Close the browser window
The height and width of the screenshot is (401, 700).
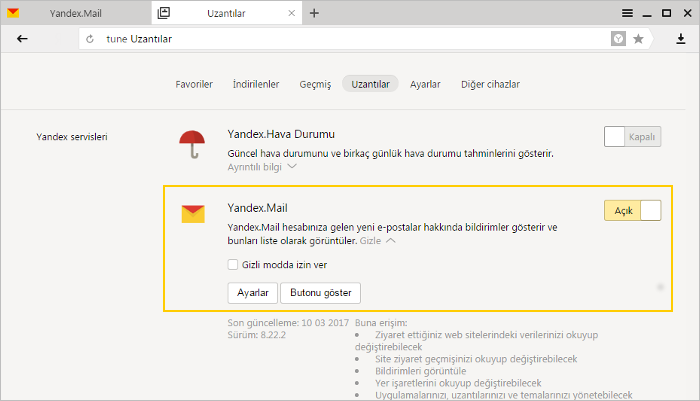coord(688,13)
